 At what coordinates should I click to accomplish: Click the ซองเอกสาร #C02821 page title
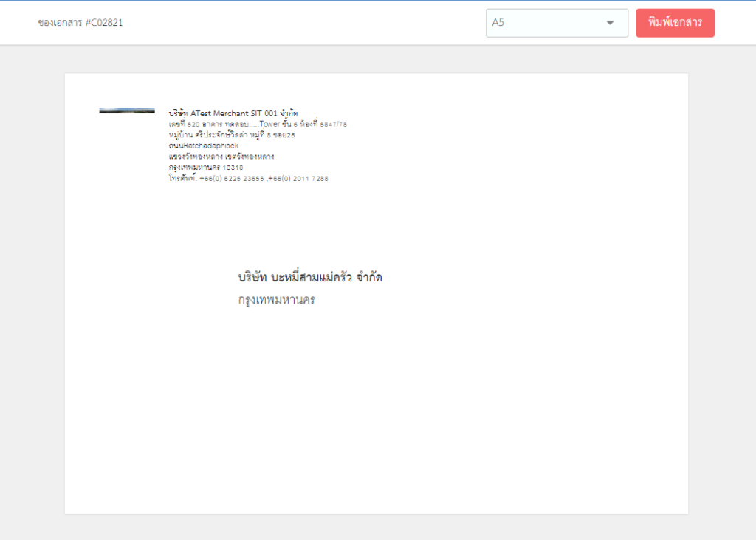80,23
